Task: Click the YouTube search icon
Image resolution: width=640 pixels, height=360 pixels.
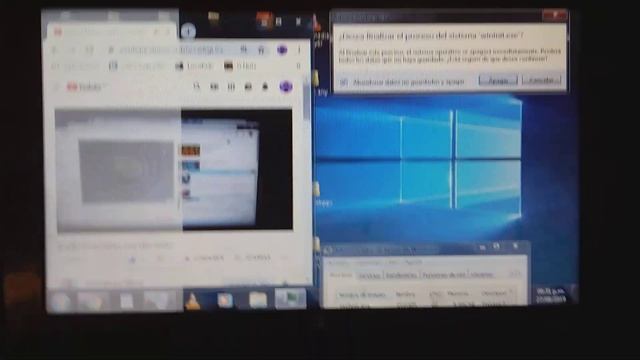Action: [197, 86]
